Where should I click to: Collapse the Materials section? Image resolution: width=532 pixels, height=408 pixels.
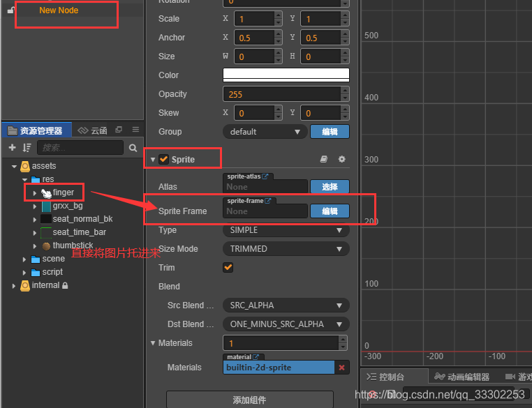(153, 343)
